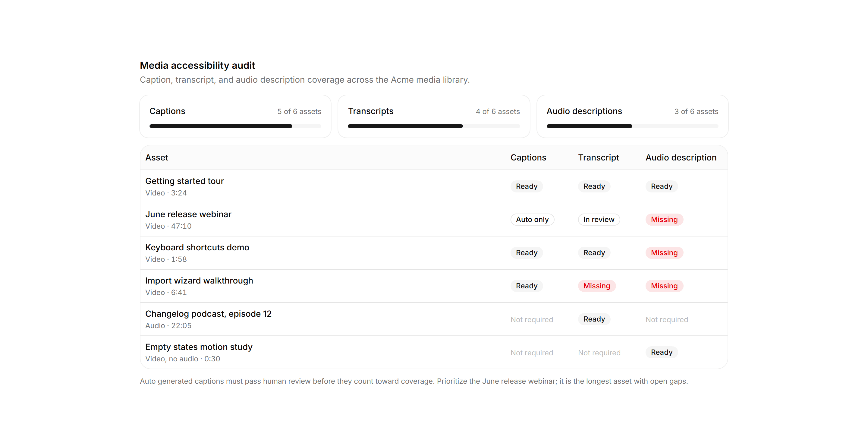Click Captions Ready badge for Import wizard walkthrough
The width and height of the screenshot is (868, 444).
[x=527, y=286]
